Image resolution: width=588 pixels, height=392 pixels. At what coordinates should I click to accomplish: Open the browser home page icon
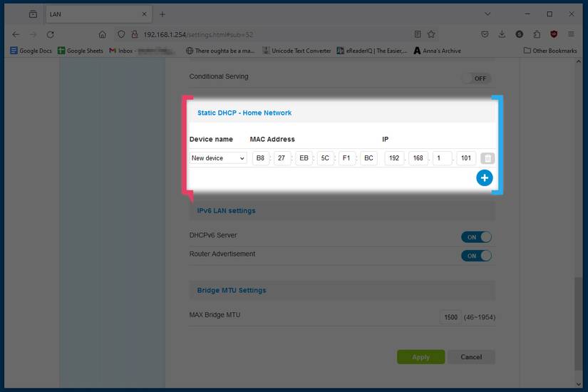[x=103, y=34]
